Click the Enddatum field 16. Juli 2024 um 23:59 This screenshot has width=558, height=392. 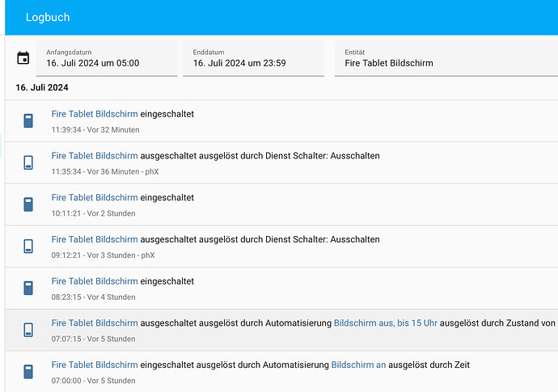253,58
